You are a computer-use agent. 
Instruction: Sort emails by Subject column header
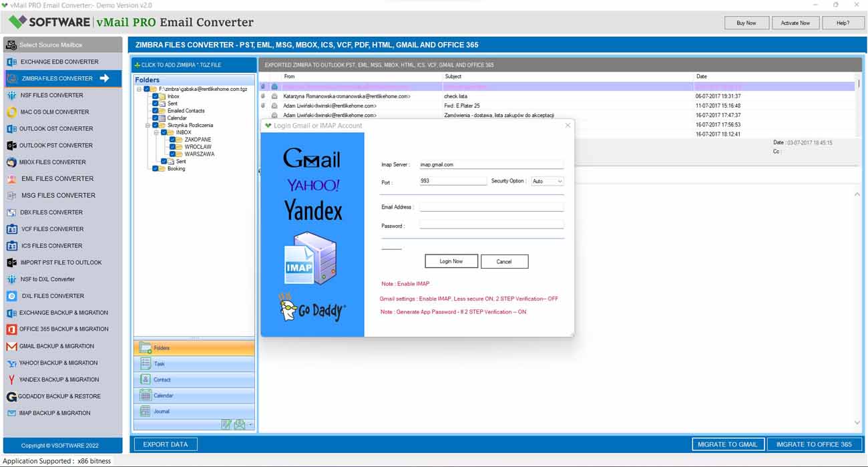tap(453, 76)
